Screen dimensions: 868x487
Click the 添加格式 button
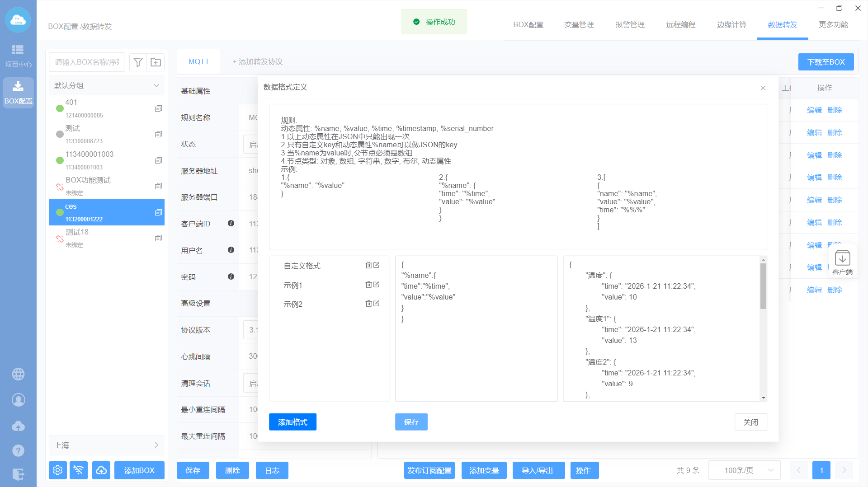point(292,422)
